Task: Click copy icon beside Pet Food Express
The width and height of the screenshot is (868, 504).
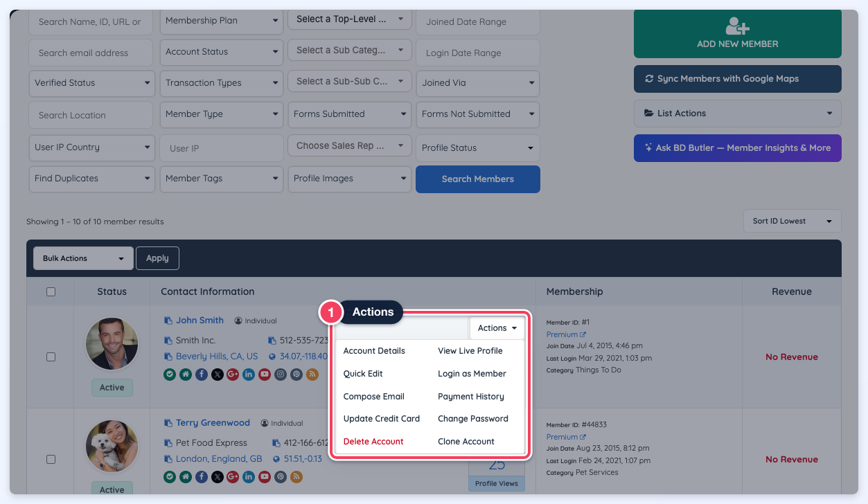Action: point(168,443)
